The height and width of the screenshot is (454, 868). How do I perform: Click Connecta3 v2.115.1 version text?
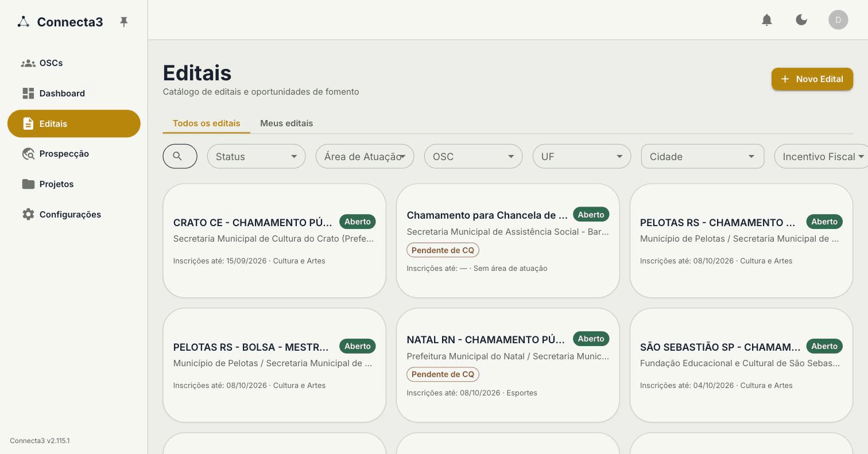[x=40, y=441]
